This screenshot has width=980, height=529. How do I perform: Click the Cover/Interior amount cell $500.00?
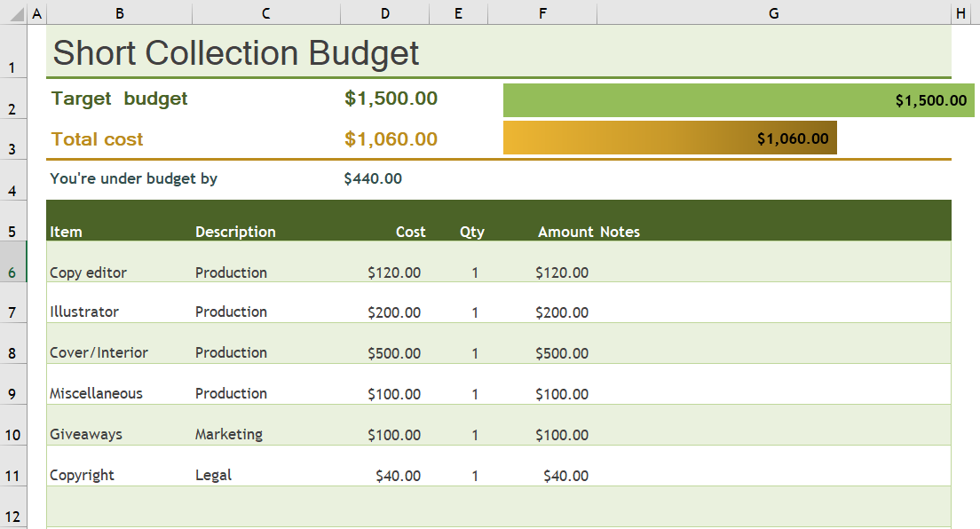[561, 353]
